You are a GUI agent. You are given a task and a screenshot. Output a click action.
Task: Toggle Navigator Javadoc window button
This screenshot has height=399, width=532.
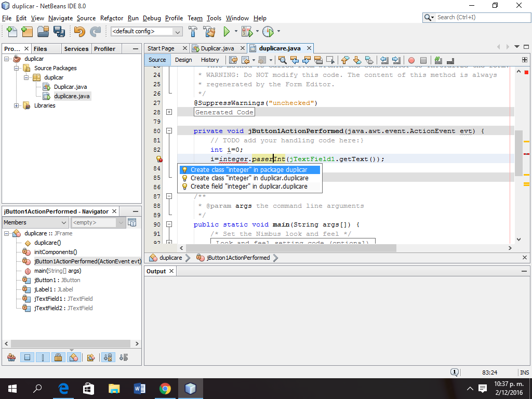pyautogui.click(x=132, y=222)
